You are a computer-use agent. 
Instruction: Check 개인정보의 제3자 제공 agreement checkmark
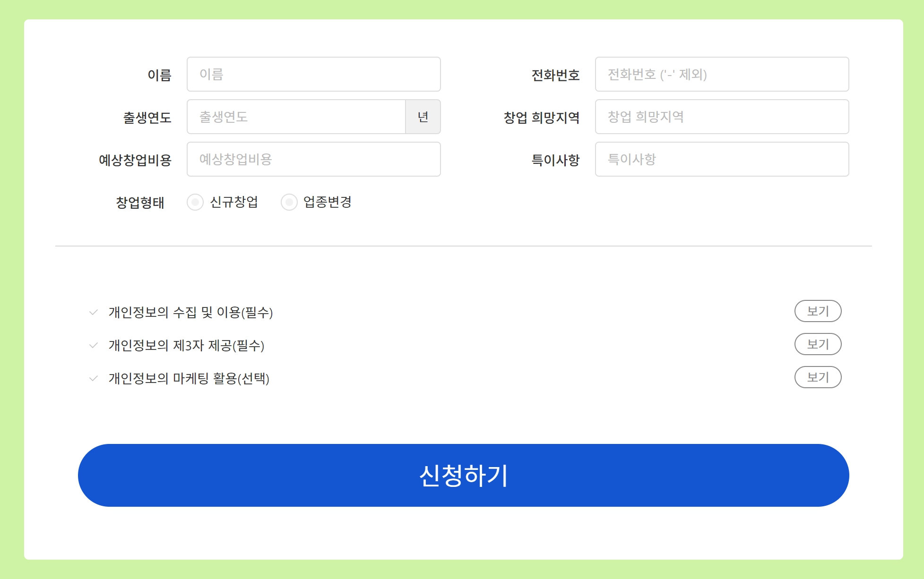pyautogui.click(x=94, y=345)
